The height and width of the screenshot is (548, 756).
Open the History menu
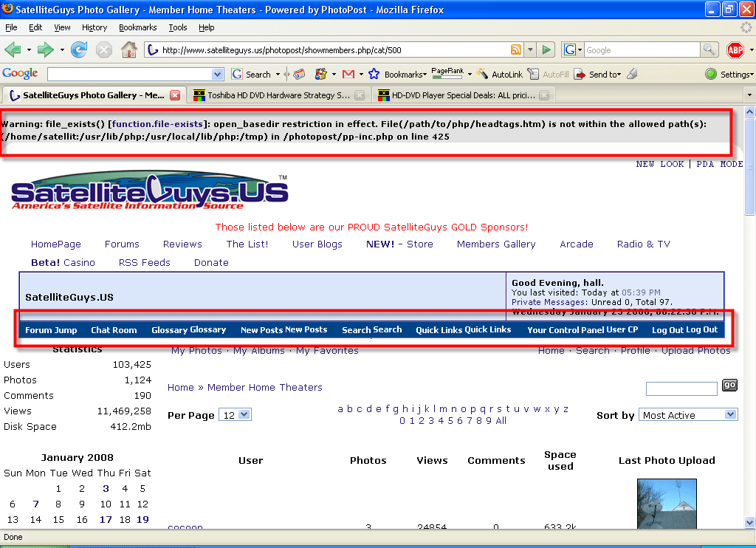coord(94,27)
